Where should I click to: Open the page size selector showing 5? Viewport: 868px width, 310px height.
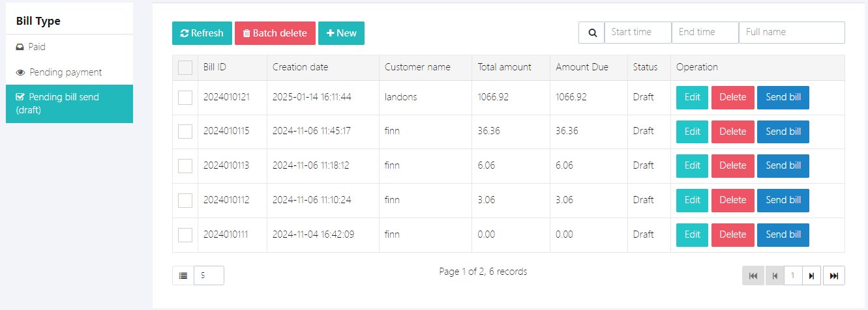(x=209, y=275)
